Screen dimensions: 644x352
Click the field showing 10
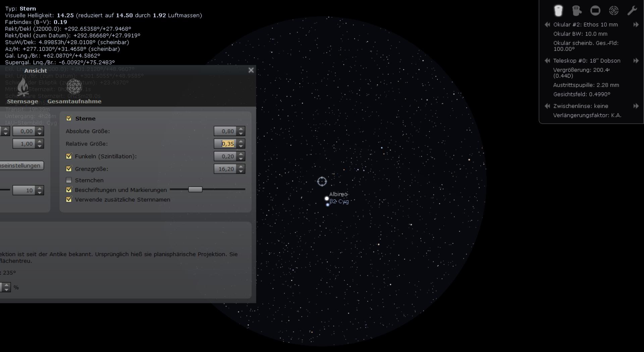click(24, 190)
